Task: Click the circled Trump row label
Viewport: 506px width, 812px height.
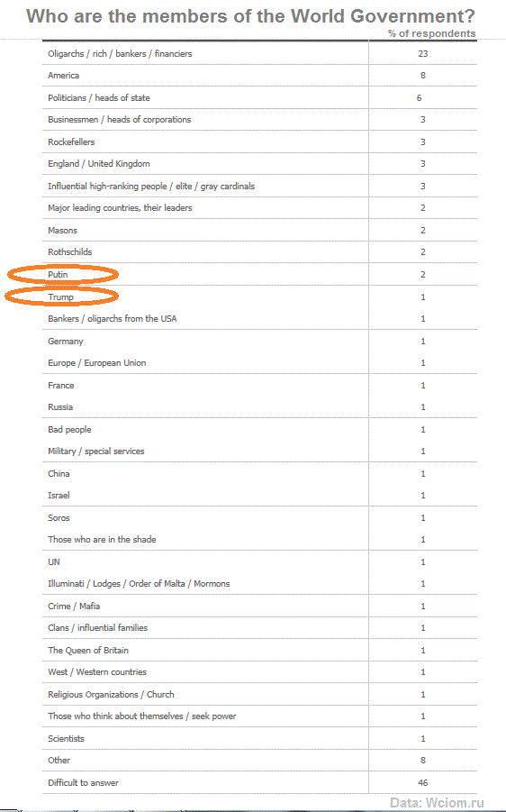Action: click(60, 297)
